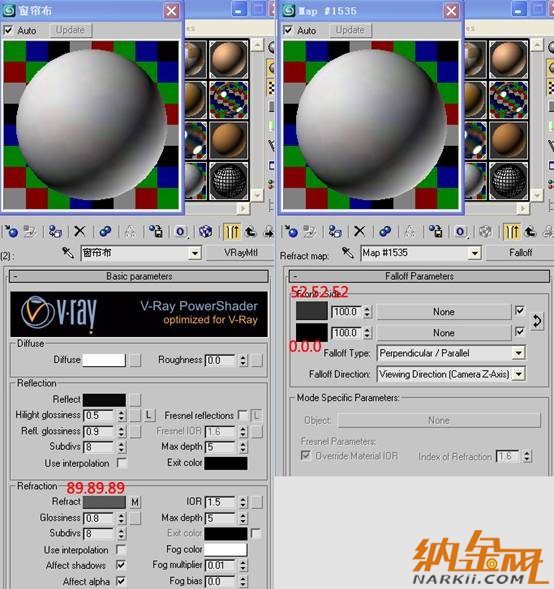Expand the material name dropdown next to VRayMtl
Viewport: 554px width, 589px height.
[195, 253]
